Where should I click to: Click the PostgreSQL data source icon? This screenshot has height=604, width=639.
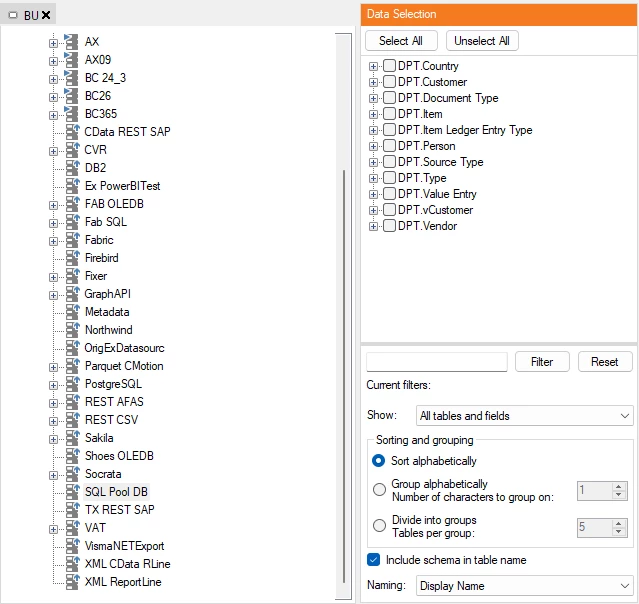click(x=73, y=384)
